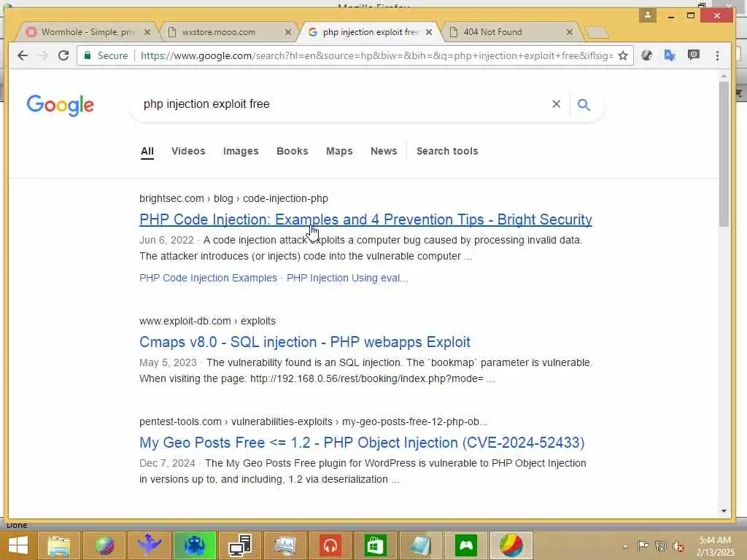
Task: Open the Windows Store taskbar icon
Action: 376,545
